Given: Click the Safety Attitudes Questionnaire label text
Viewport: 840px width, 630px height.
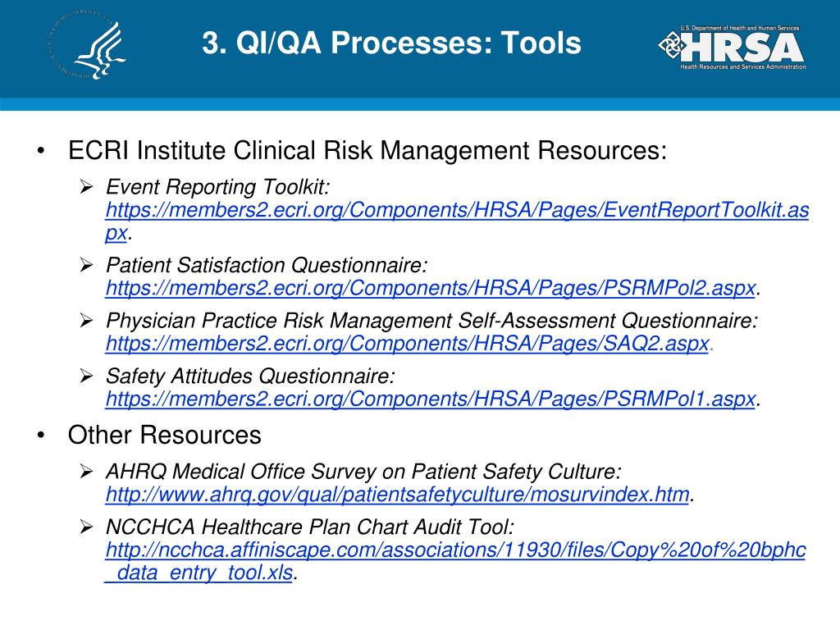Looking at the screenshot, I should (250, 377).
